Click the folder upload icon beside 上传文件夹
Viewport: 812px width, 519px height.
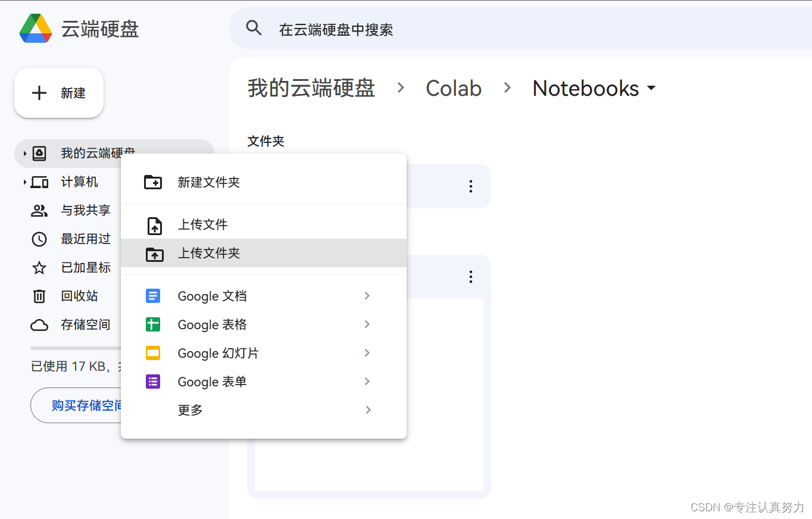point(154,254)
